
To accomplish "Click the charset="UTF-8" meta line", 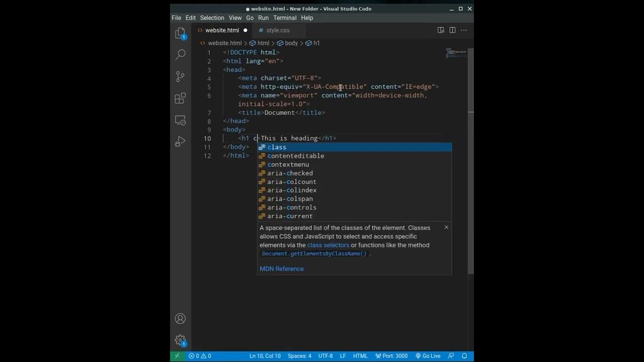I will 280,78.
